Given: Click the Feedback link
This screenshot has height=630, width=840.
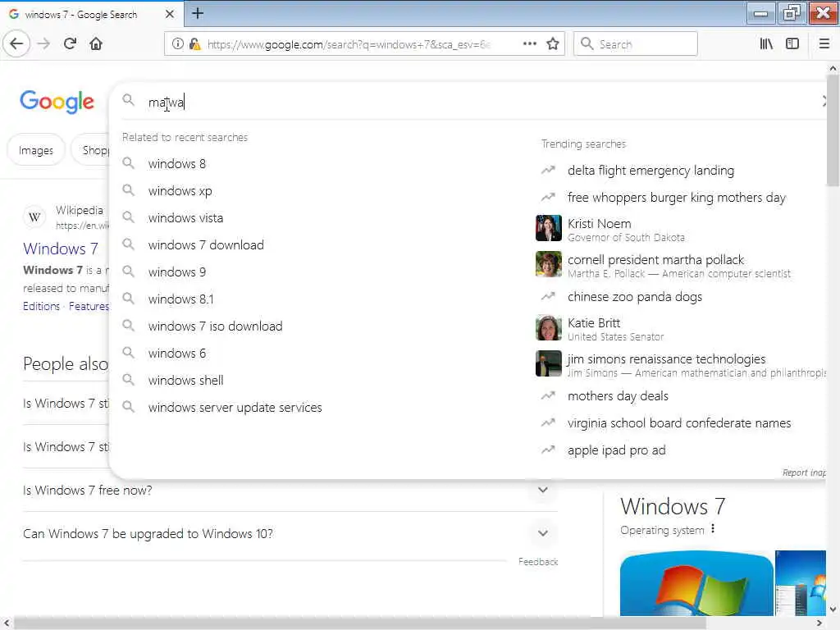Looking at the screenshot, I should click(x=538, y=561).
